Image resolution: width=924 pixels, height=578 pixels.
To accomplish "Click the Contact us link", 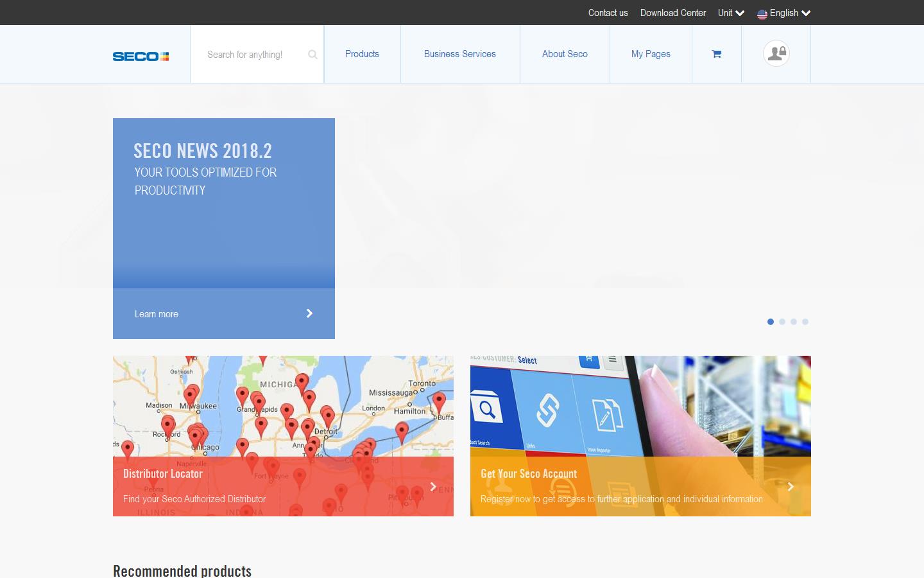I will click(608, 13).
